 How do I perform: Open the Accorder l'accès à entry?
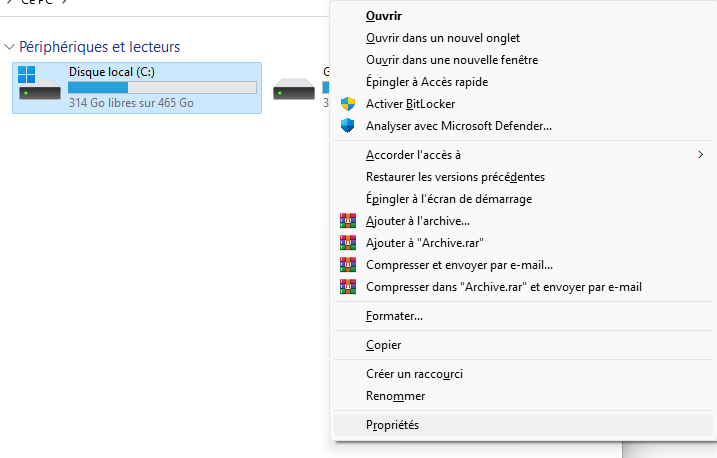tap(523, 155)
